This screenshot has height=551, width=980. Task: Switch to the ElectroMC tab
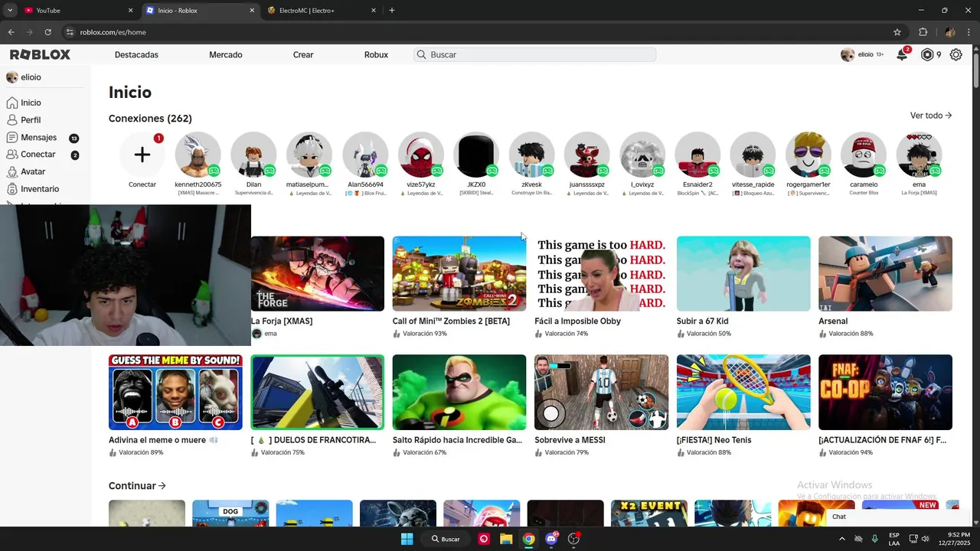click(322, 11)
